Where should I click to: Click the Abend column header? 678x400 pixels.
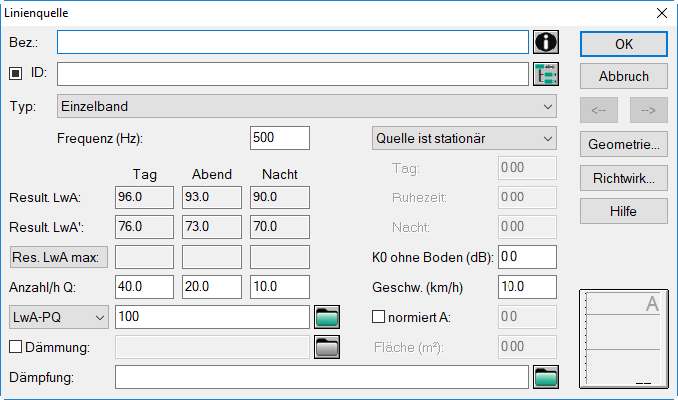coord(212,174)
